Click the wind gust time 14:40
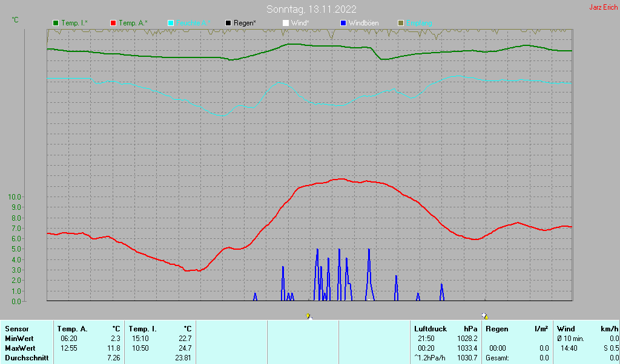This screenshot has width=620, height=364. 569,348
